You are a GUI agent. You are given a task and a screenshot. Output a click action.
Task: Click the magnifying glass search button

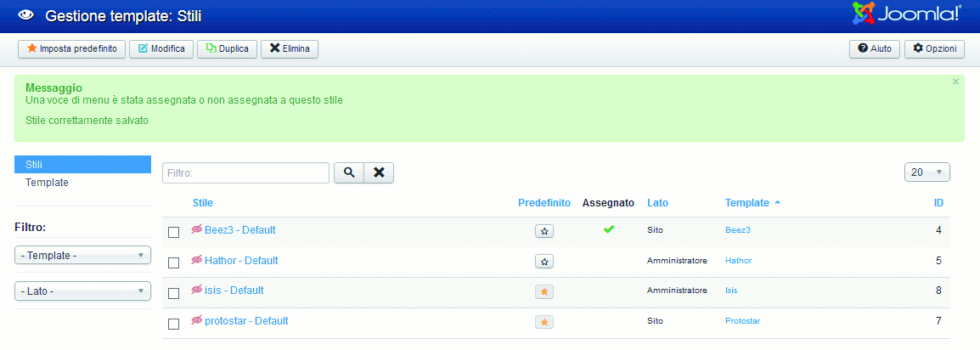pyautogui.click(x=349, y=173)
